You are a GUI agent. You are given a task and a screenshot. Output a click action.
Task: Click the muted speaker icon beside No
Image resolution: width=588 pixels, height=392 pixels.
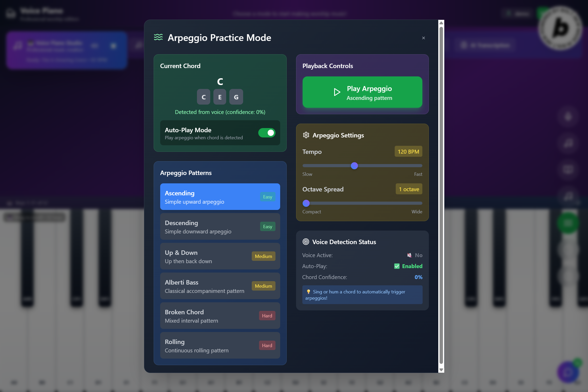point(410,255)
